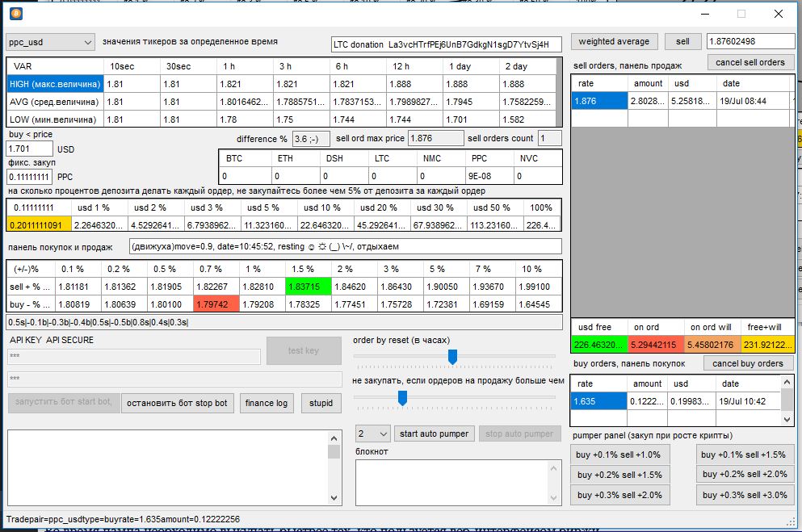Click the orange Bitcoin app icon in title bar
This screenshot has width=802, height=532.
[x=16, y=13]
